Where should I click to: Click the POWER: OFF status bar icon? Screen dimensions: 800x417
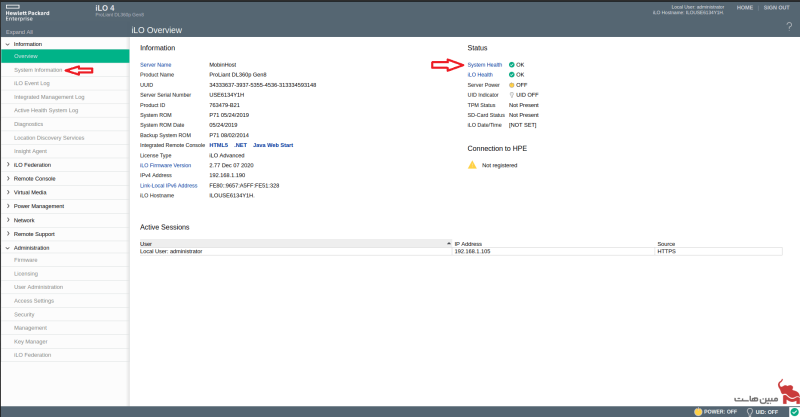click(698, 411)
